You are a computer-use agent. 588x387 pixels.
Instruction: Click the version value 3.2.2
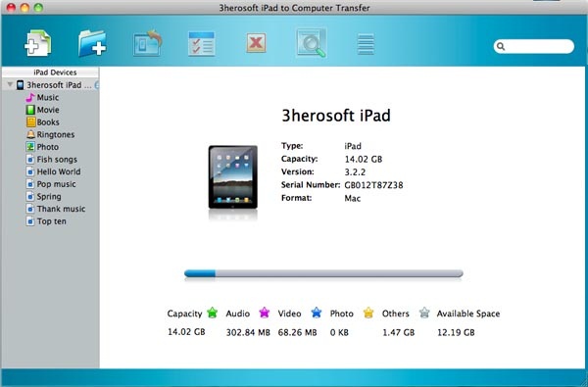355,172
